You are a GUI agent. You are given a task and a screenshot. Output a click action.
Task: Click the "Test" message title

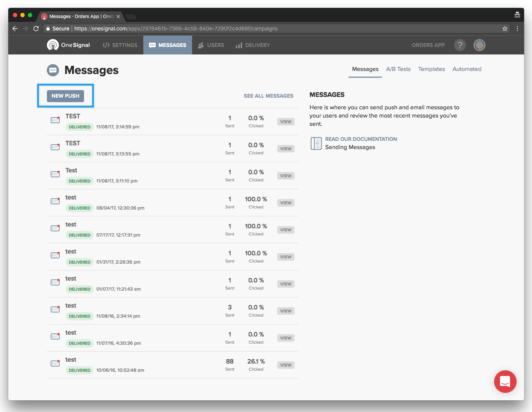(71, 171)
